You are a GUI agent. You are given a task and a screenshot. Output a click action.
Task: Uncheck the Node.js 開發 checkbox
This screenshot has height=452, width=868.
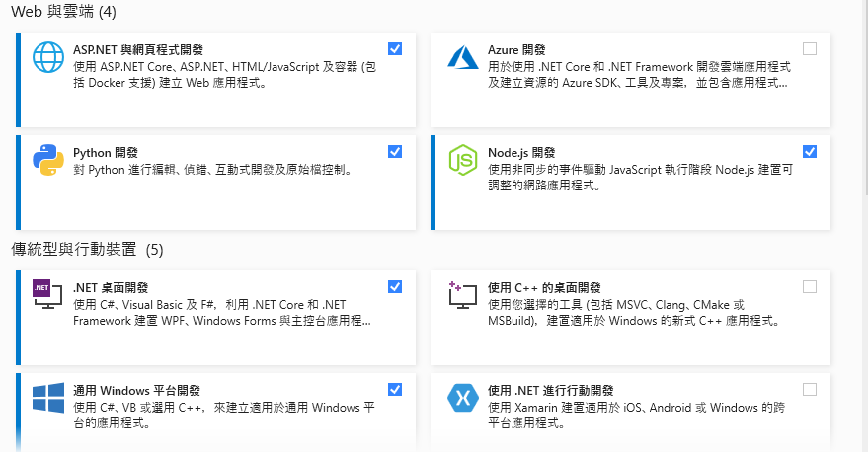point(810,151)
